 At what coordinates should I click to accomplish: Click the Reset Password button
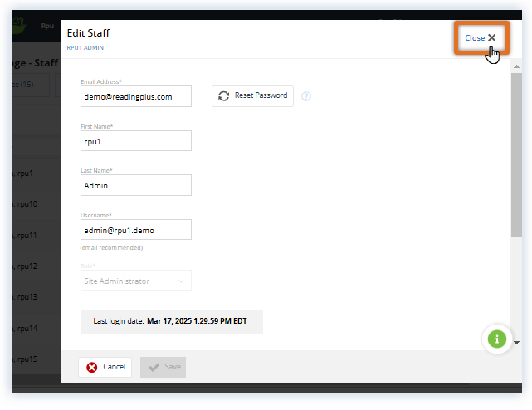[252, 96]
